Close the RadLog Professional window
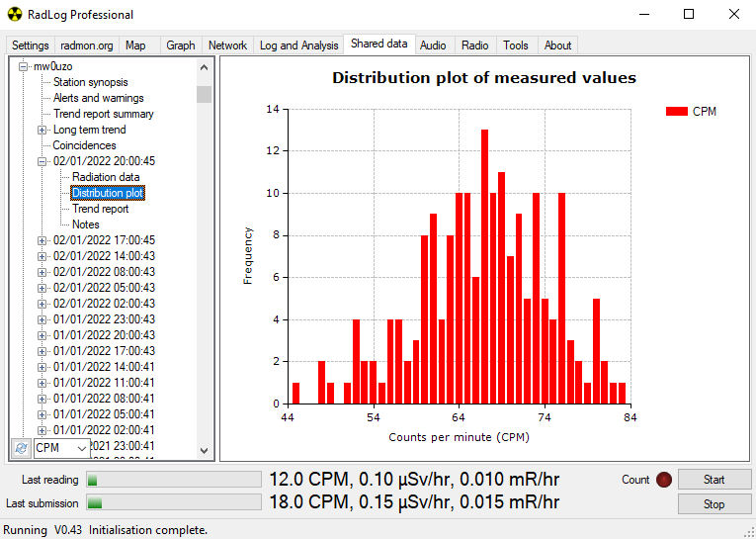Screen dimensions: 756x539 click(734, 15)
